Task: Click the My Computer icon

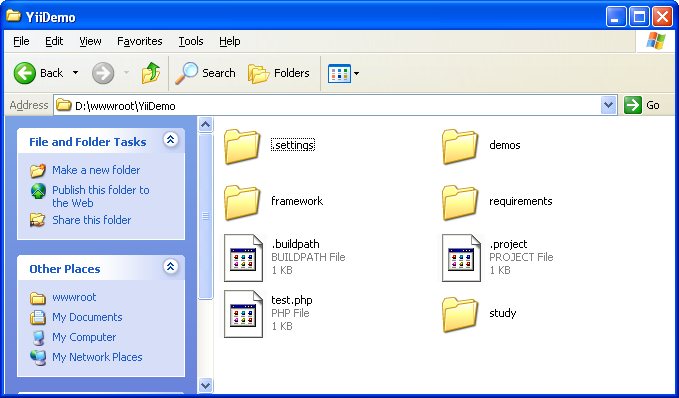Action: pyautogui.click(x=38, y=337)
